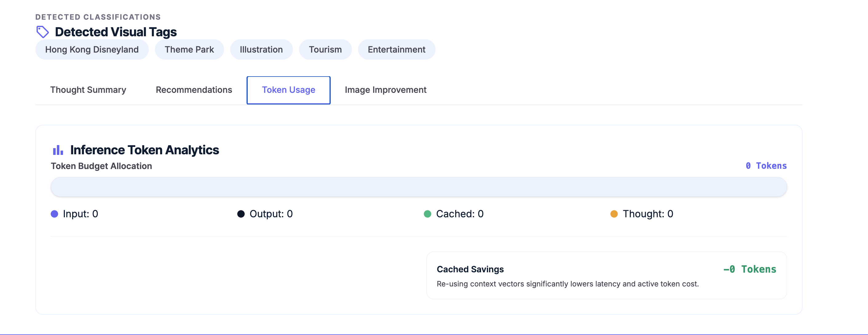Click the "Re-using context vectors" description
Screen dimensions: 868x335
coord(568,284)
